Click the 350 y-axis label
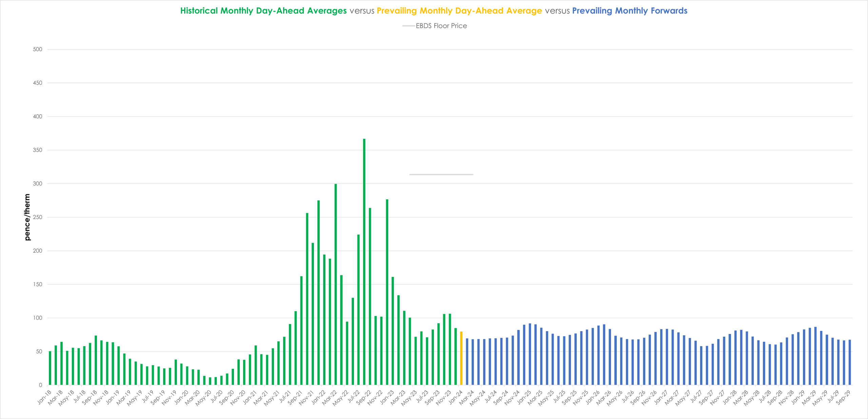The width and height of the screenshot is (868, 419). point(38,150)
